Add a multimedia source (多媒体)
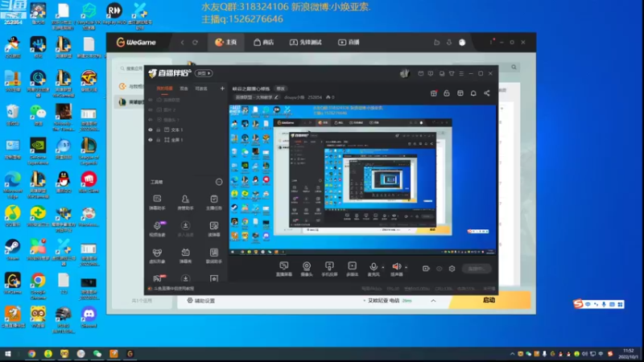The image size is (644, 362). tap(352, 269)
